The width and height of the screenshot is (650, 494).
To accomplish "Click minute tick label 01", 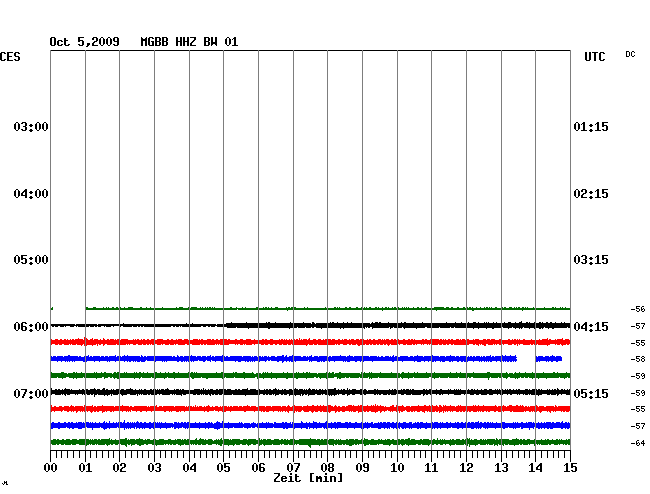I will (x=85, y=468).
